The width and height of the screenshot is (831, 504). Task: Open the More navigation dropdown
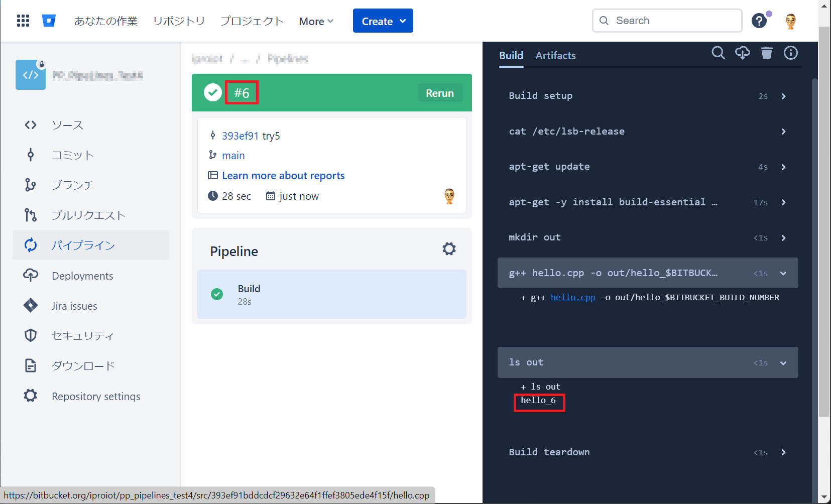[x=315, y=21]
